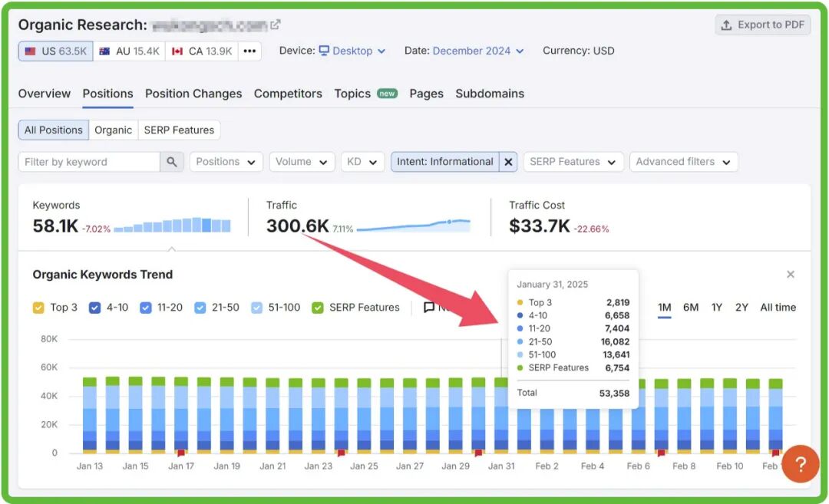Select the AU 15.4K country database
The height and width of the screenshot is (504, 829).
click(129, 51)
